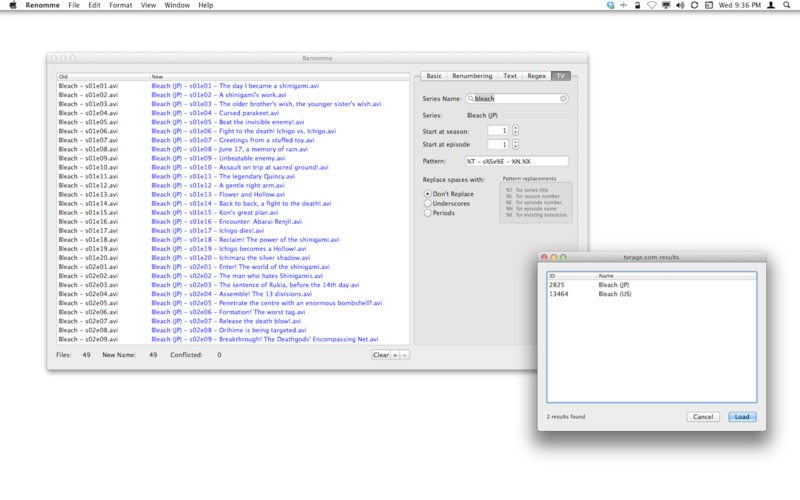Click the minus button to remove files
This screenshot has height=500, width=800.
click(x=405, y=355)
